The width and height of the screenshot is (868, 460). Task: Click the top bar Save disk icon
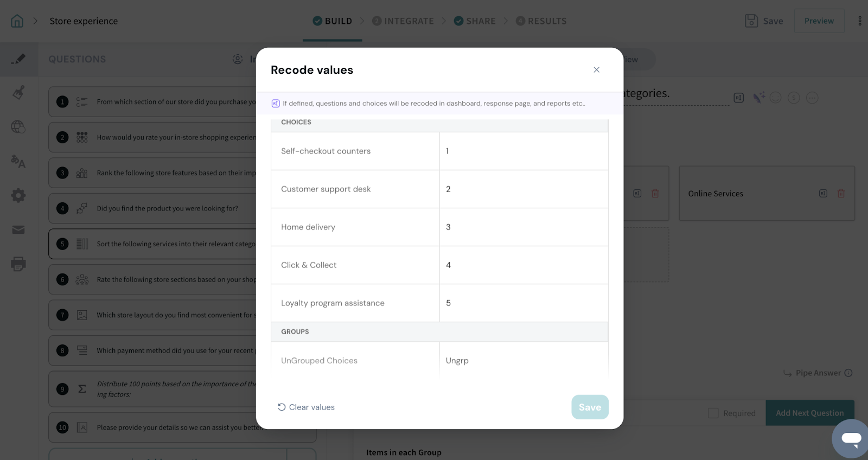tap(751, 21)
